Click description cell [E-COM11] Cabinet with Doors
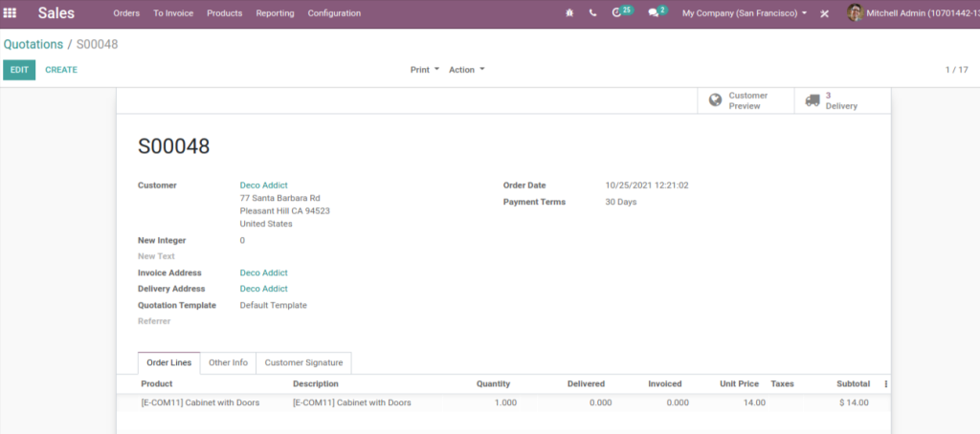The width and height of the screenshot is (980, 434). [352, 402]
